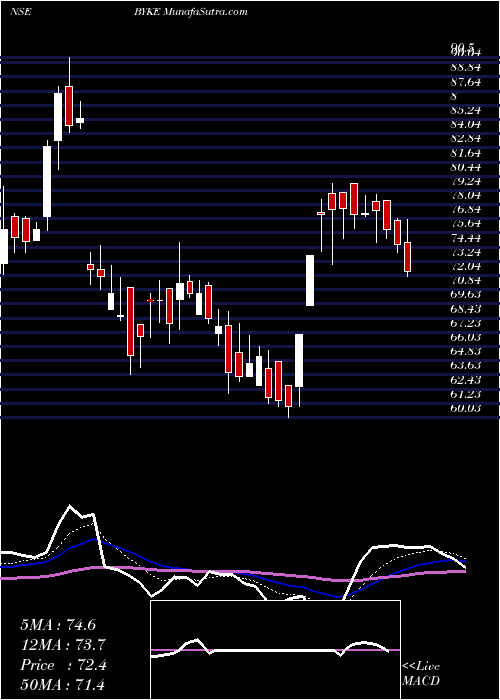Click the 12MA : 73.7 readout
This screenshot has width=500, height=700.
[63, 645]
